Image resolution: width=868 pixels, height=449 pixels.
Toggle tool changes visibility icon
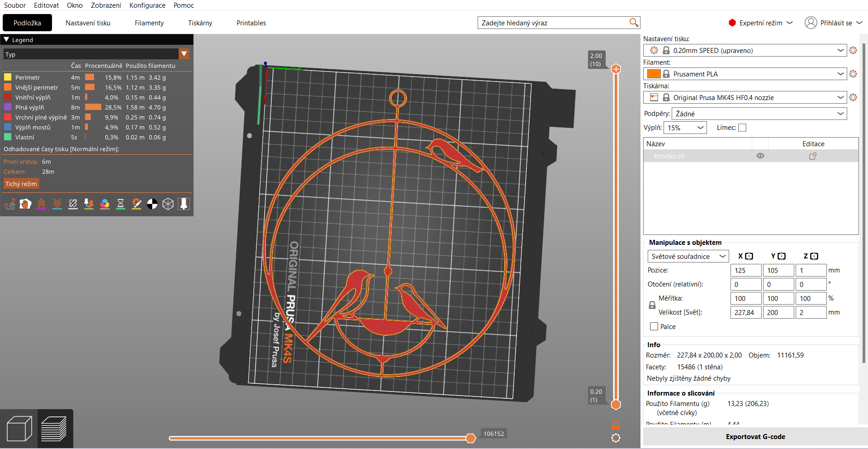[89, 204]
